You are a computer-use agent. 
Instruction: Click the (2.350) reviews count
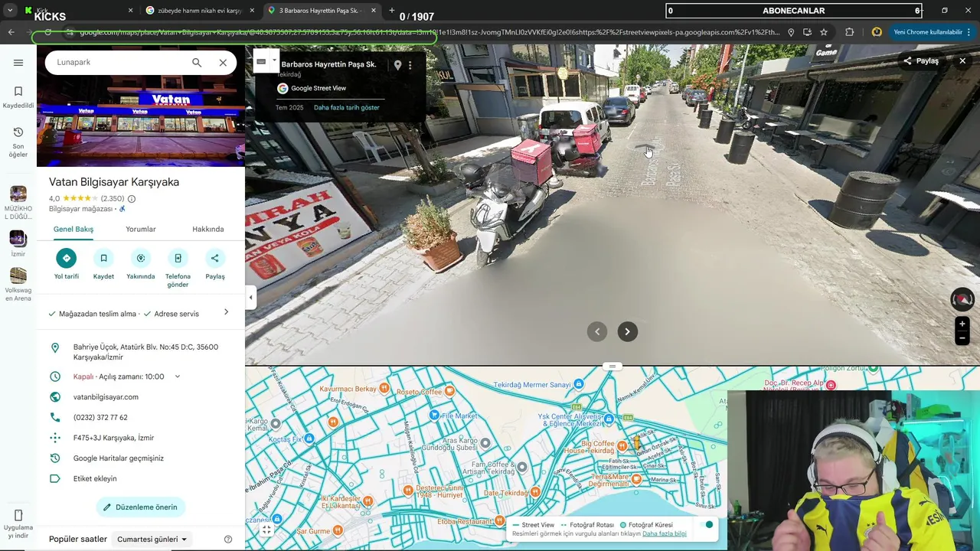pyautogui.click(x=113, y=199)
